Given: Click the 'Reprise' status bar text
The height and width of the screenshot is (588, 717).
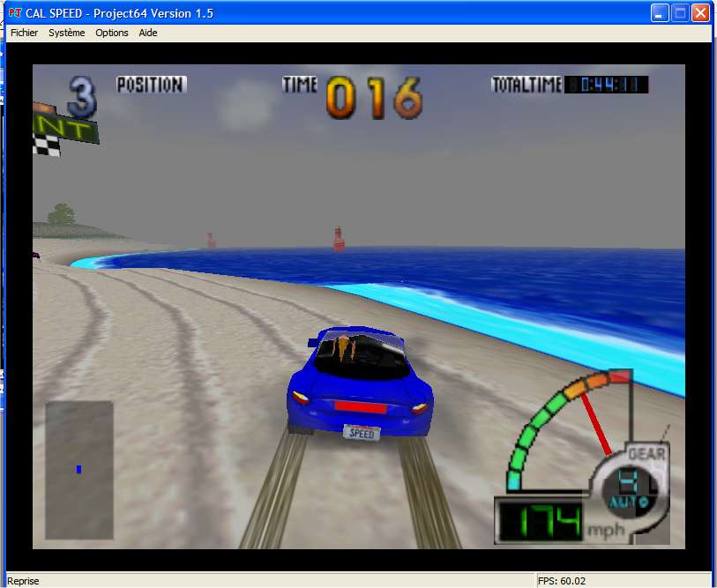Looking at the screenshot, I should (x=23, y=581).
